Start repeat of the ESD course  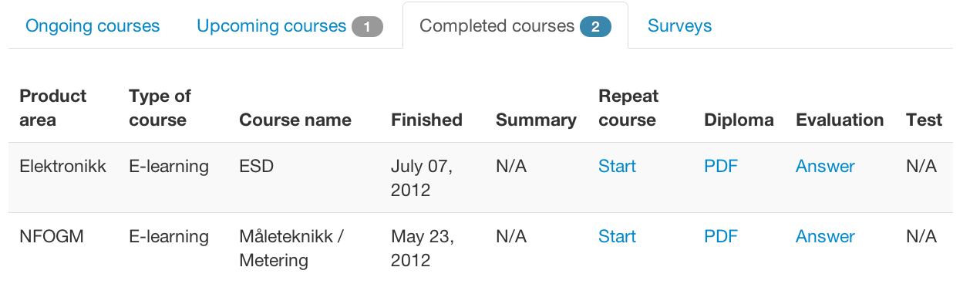tap(617, 166)
